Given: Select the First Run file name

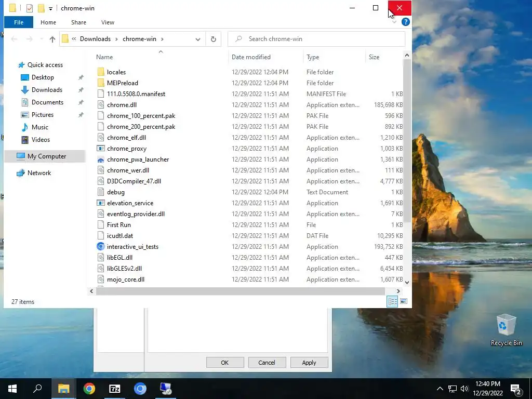Looking at the screenshot, I should (x=119, y=225).
